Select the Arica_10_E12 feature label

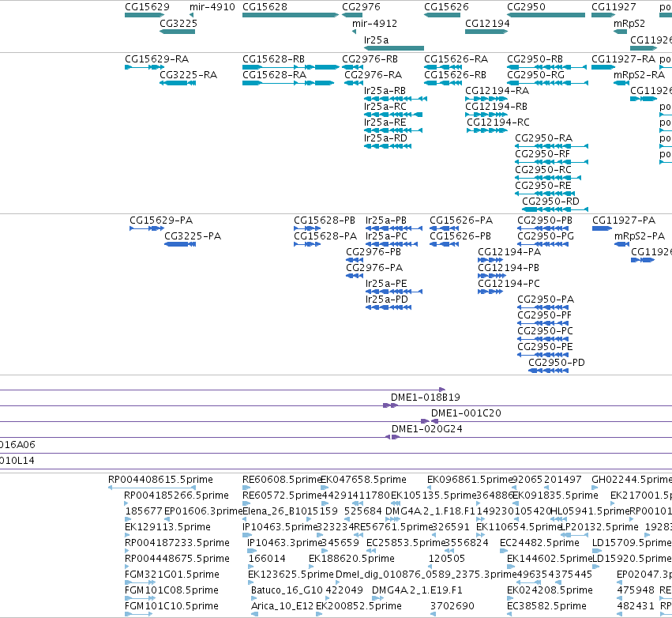click(x=282, y=606)
